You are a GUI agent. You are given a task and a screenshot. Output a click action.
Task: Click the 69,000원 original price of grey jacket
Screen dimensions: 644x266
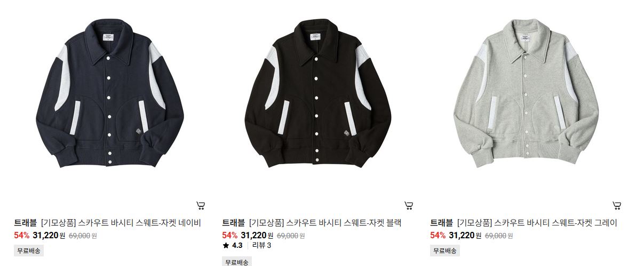[499, 236]
